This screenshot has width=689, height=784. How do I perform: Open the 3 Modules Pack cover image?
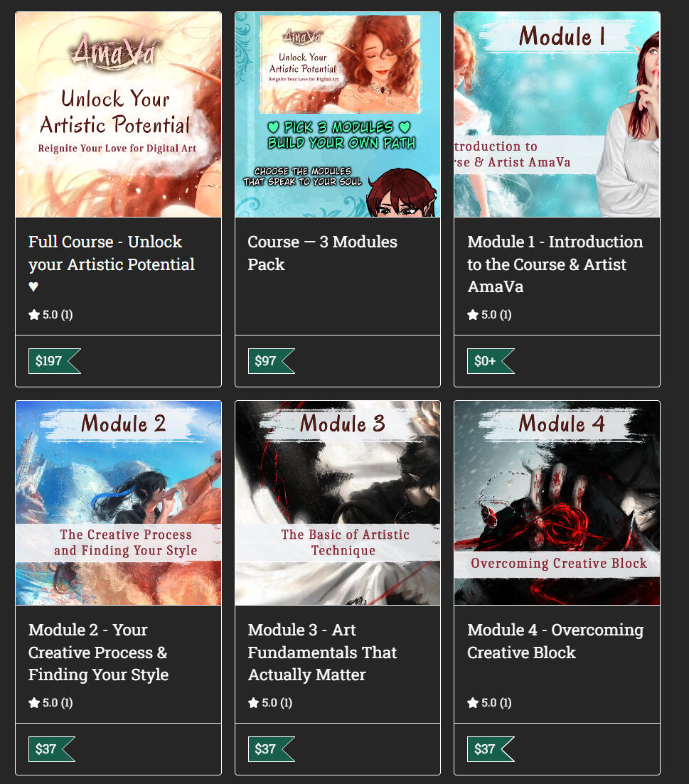[338, 114]
